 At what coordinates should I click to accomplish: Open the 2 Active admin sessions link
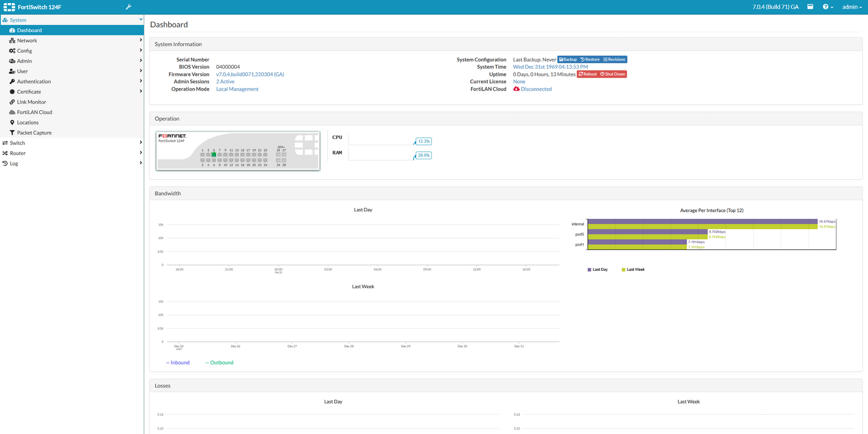(226, 81)
